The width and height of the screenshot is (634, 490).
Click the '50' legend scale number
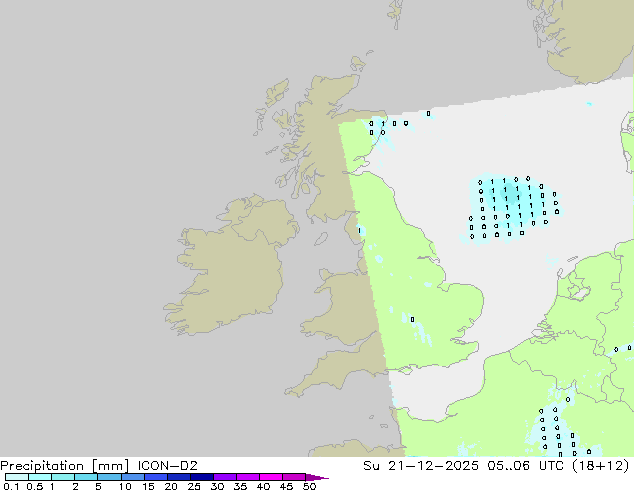tap(309, 486)
